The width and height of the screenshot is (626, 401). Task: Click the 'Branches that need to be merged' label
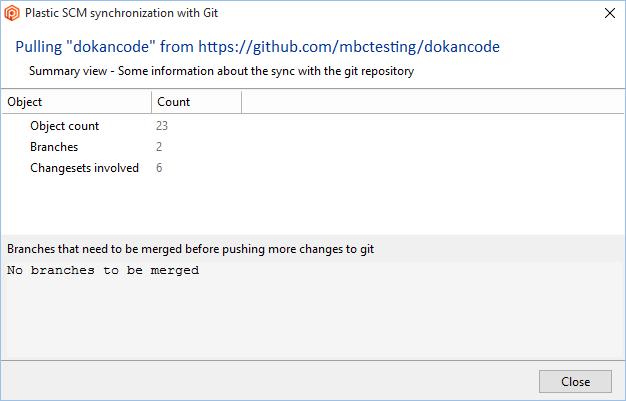coord(190,249)
